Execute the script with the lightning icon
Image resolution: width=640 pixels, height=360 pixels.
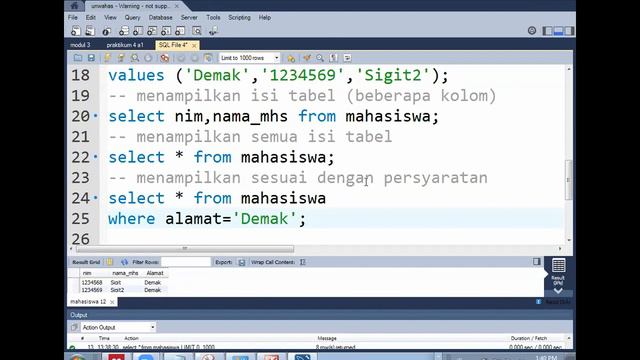click(107, 58)
